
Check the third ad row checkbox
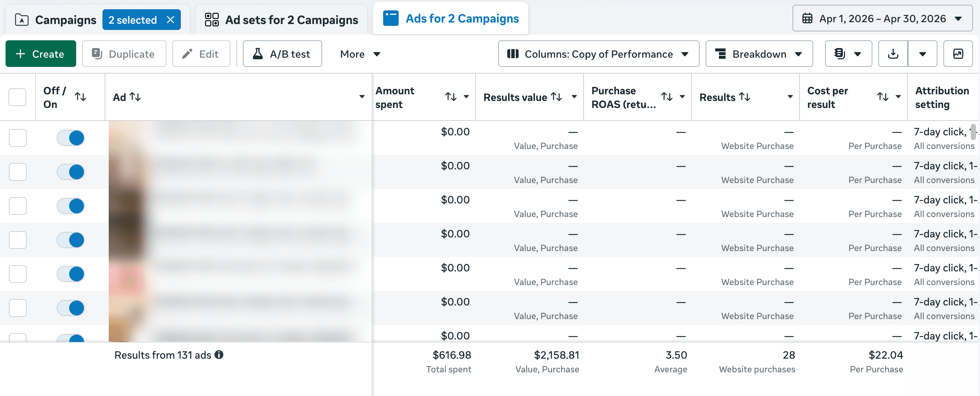click(17, 206)
